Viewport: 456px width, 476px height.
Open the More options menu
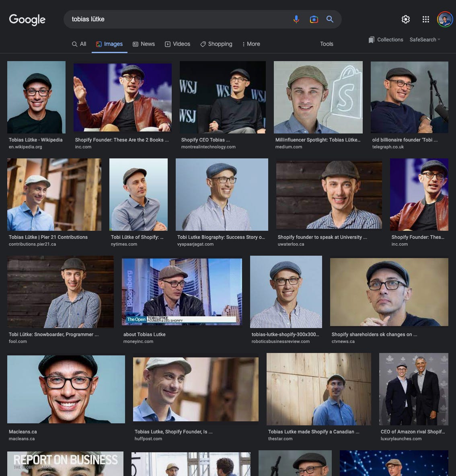[x=251, y=44]
